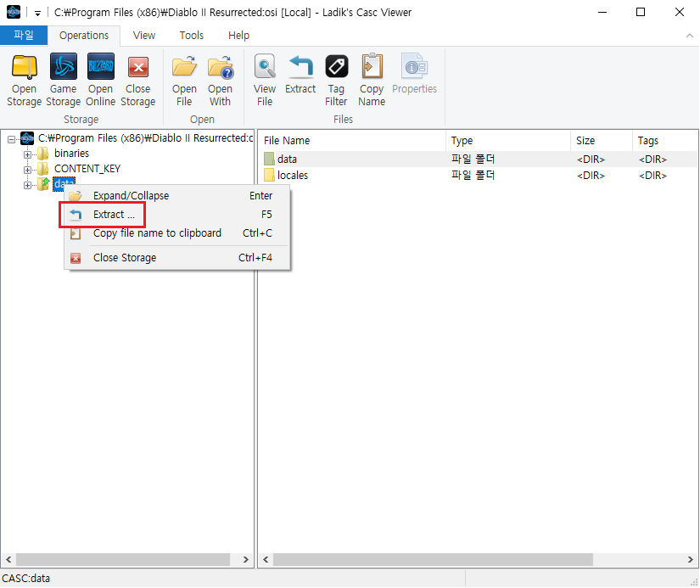The image size is (700, 588).
Task: Click file list left scroll arrow
Action: click(266, 559)
